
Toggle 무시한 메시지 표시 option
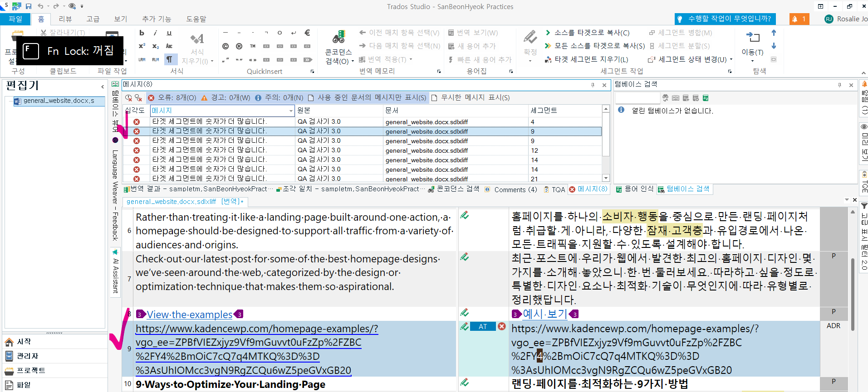point(470,98)
